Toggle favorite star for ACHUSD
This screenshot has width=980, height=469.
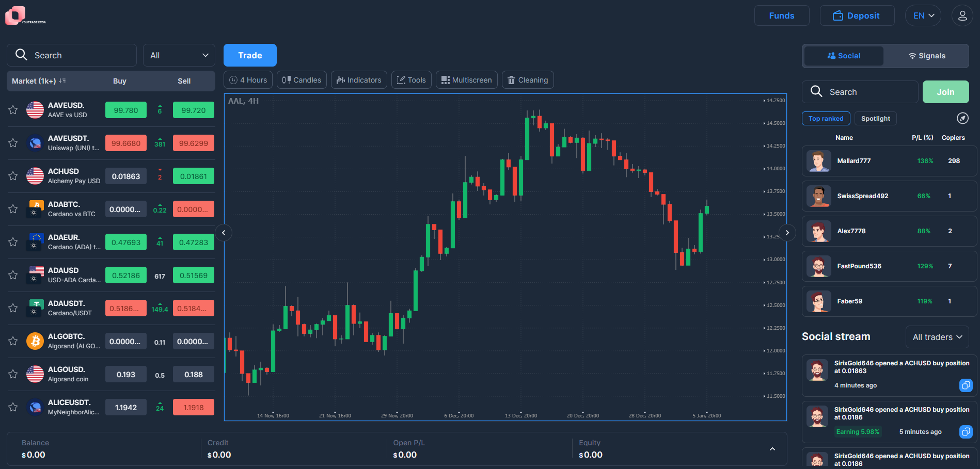point(13,176)
